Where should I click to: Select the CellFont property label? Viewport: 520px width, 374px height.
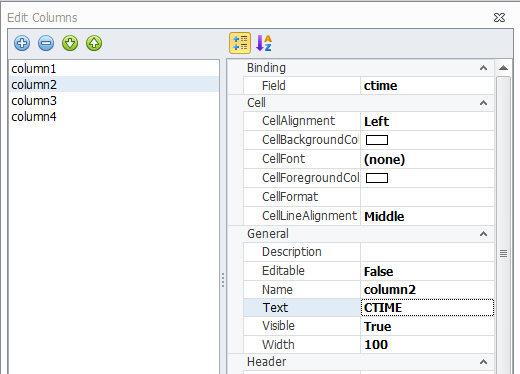[283, 159]
